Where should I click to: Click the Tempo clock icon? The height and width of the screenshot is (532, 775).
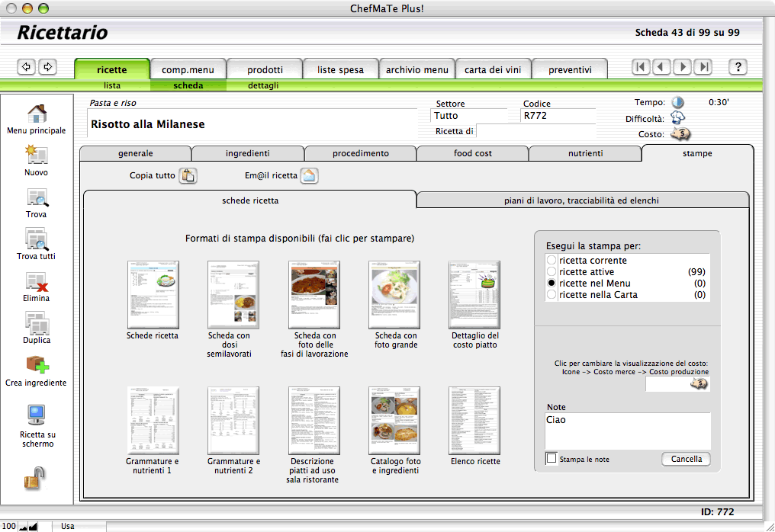[677, 102]
